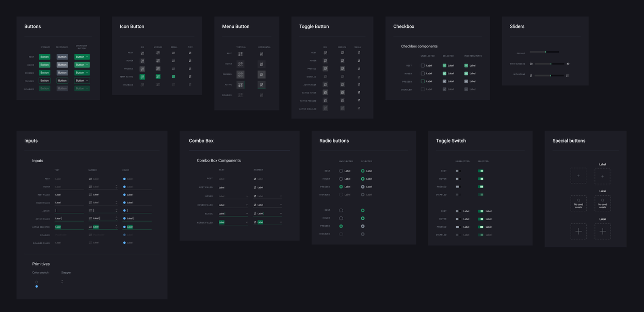Screen dimensions: 644x312
Task: Expand the hover text combo box chevron
Action: pos(247,196)
